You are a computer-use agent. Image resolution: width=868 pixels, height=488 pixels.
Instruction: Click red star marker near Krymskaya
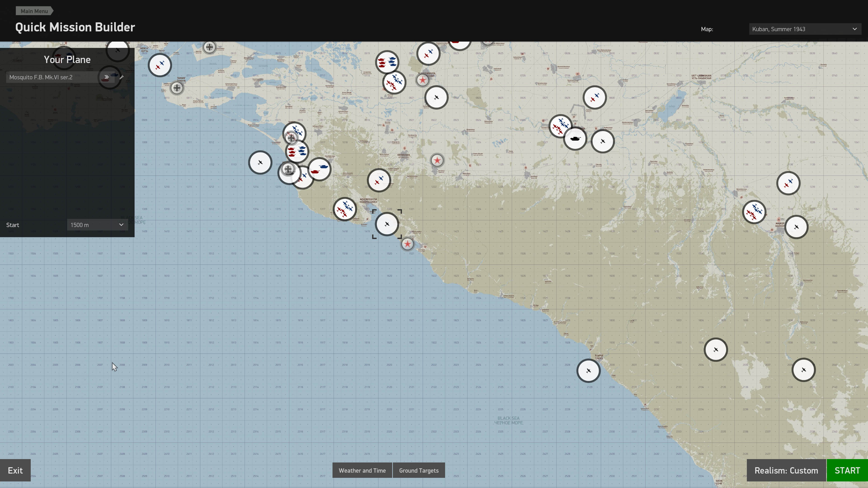[x=437, y=160]
